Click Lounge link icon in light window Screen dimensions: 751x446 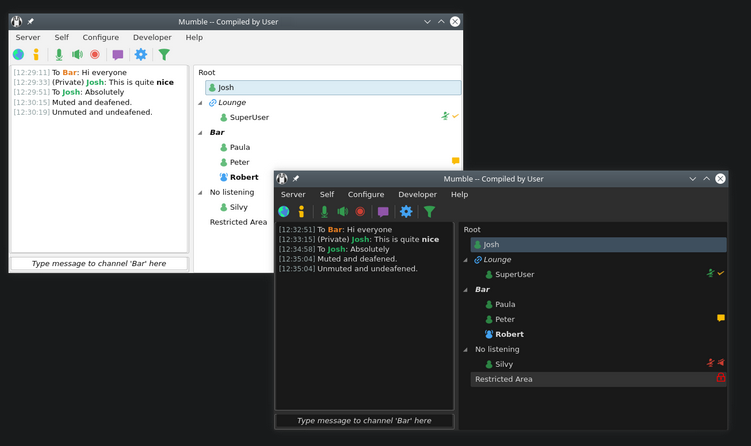(212, 103)
